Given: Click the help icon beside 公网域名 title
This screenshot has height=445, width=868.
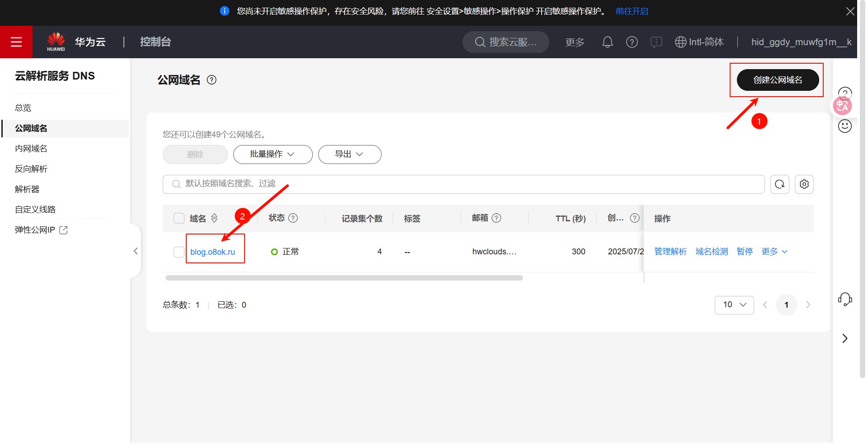Looking at the screenshot, I should pos(212,80).
